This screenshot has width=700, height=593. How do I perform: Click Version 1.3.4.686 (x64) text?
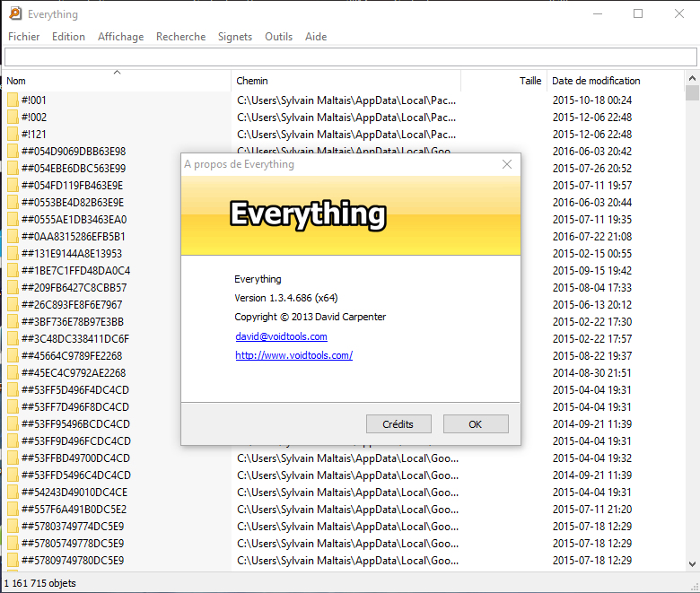tap(286, 298)
